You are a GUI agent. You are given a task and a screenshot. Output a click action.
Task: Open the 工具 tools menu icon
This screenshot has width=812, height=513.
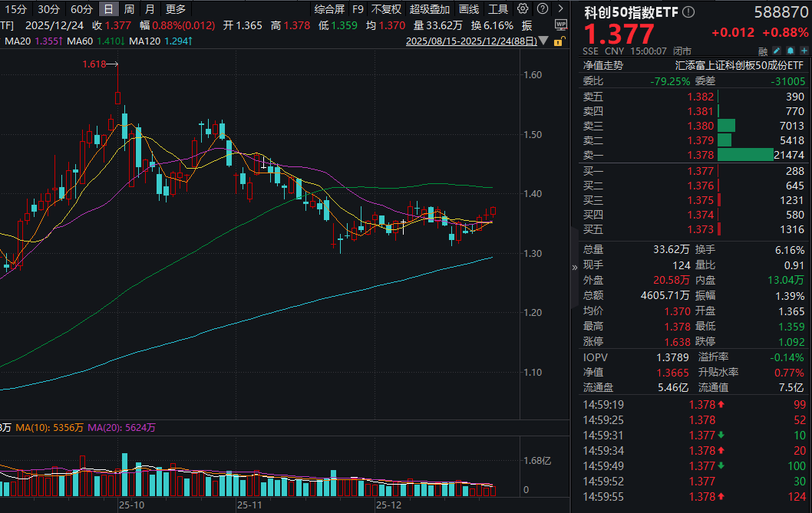tap(500, 8)
